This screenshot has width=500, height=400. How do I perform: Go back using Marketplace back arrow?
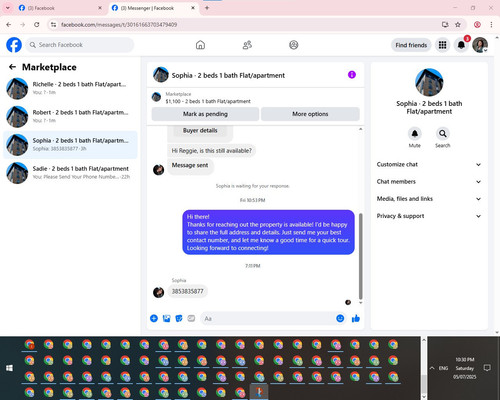pos(12,67)
